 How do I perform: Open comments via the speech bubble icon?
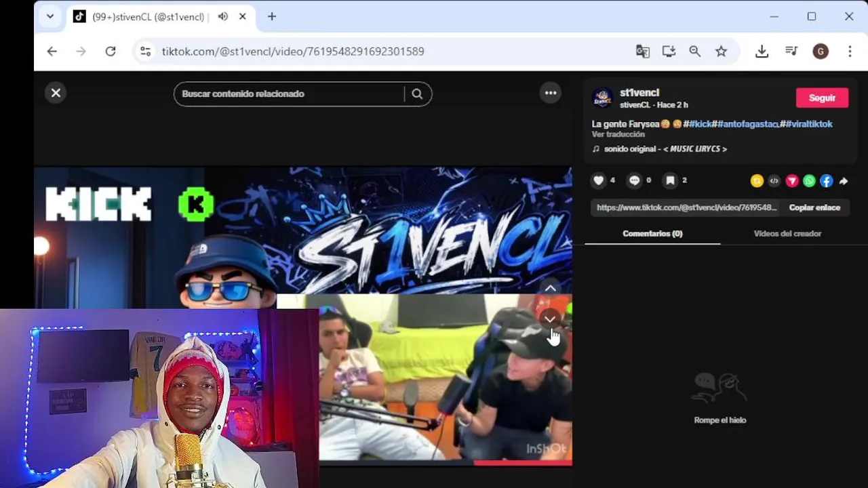pyautogui.click(x=635, y=180)
